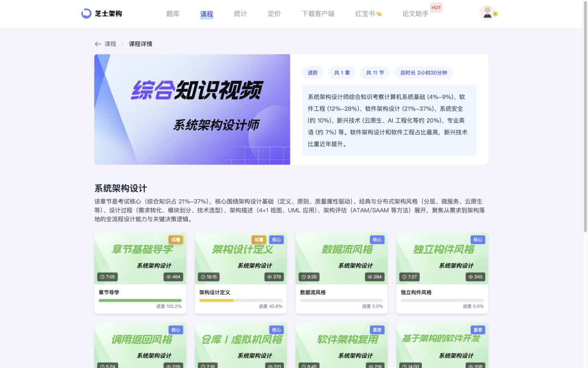Click the HOT badge on 论文助手

coord(436,7)
